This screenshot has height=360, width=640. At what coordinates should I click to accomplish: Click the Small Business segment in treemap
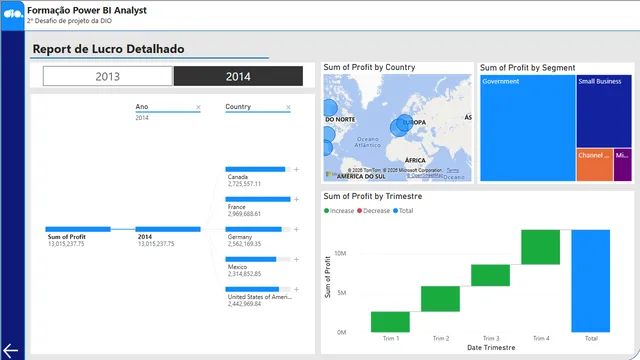point(604,111)
